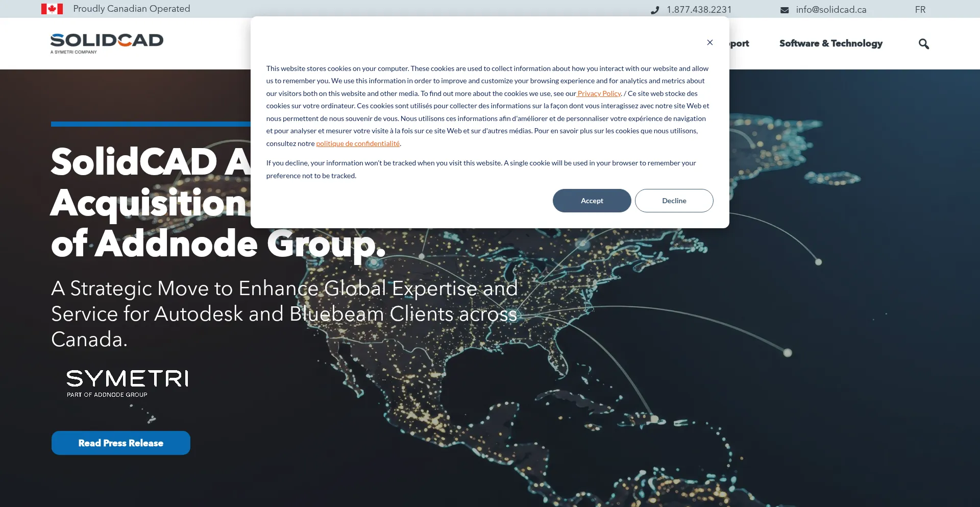Screen dimensions: 980x507
Task: Open search with the magnifying glass icon
Action: pyautogui.click(x=923, y=44)
